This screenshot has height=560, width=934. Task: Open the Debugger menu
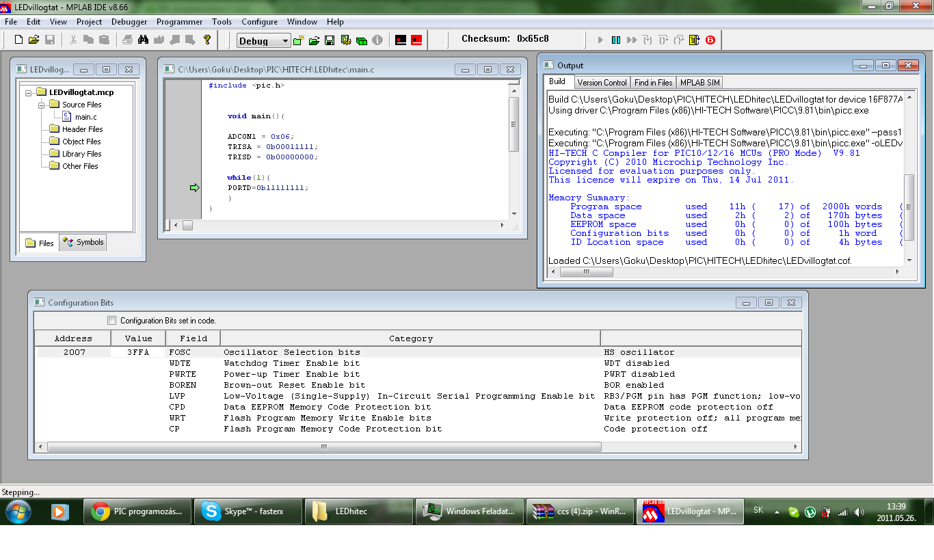129,22
